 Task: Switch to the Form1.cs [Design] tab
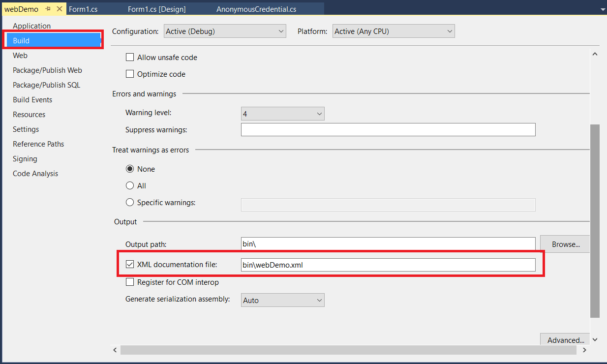[156, 9]
